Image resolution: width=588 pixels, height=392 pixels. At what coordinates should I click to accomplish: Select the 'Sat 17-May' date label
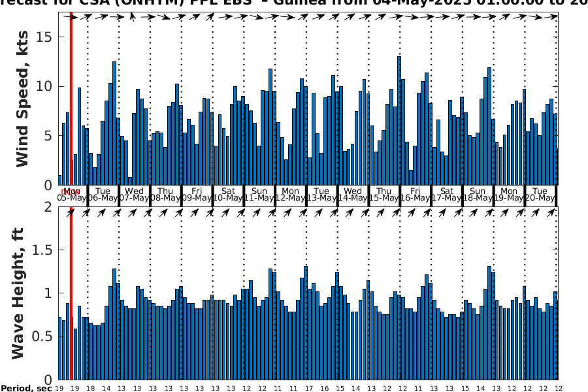point(447,194)
